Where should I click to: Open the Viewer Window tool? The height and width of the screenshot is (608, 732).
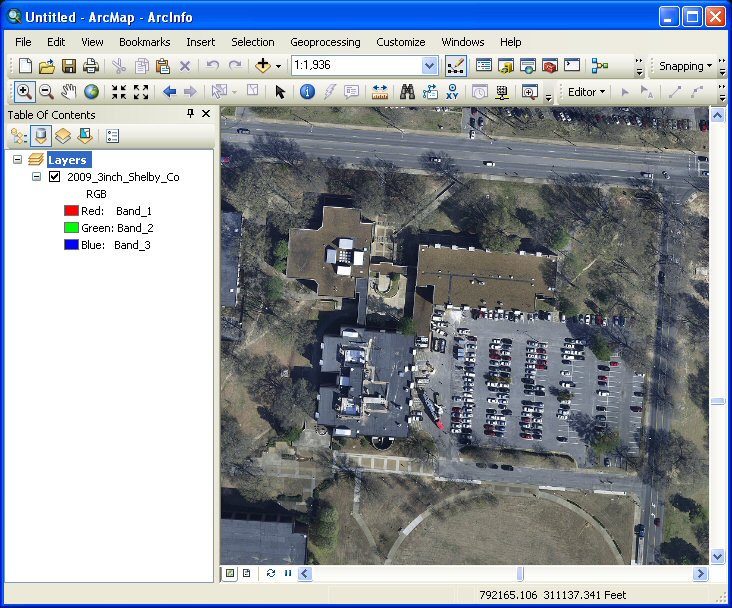pyautogui.click(x=529, y=92)
